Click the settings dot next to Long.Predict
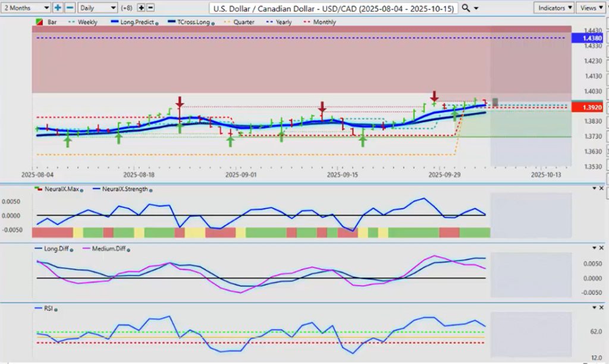609x364 pixels. pos(156,23)
